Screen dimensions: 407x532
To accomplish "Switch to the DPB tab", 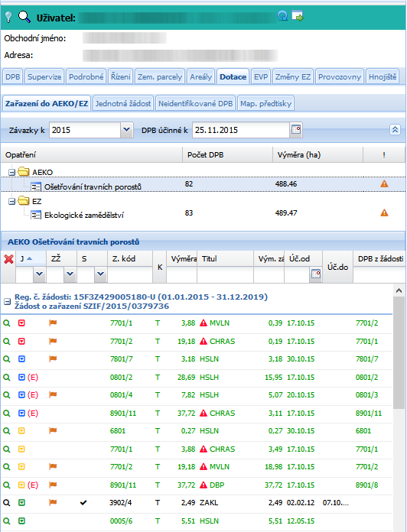I will tap(12, 76).
